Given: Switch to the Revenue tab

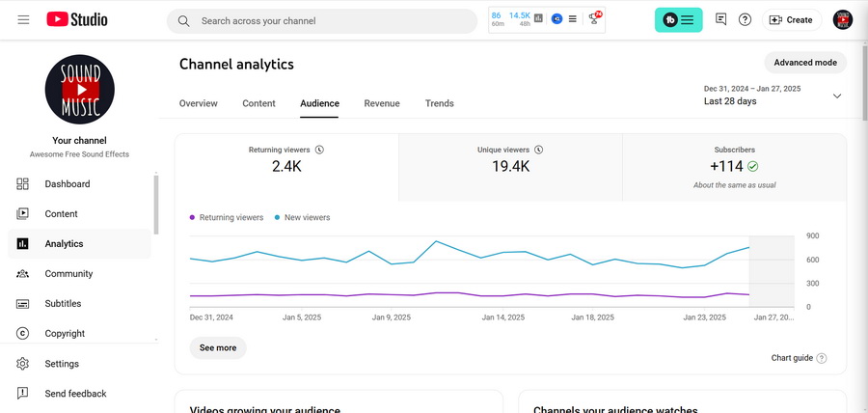Looking at the screenshot, I should click(x=381, y=103).
